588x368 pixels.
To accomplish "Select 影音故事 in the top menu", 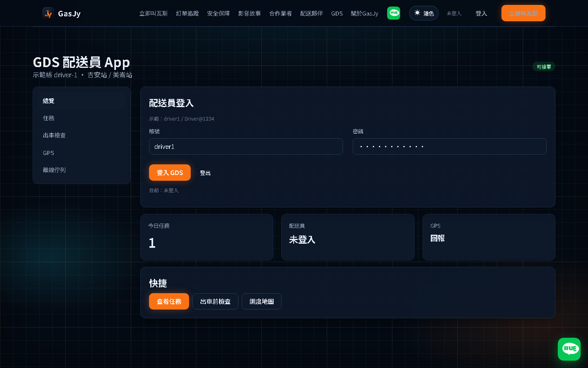I will coord(249,13).
